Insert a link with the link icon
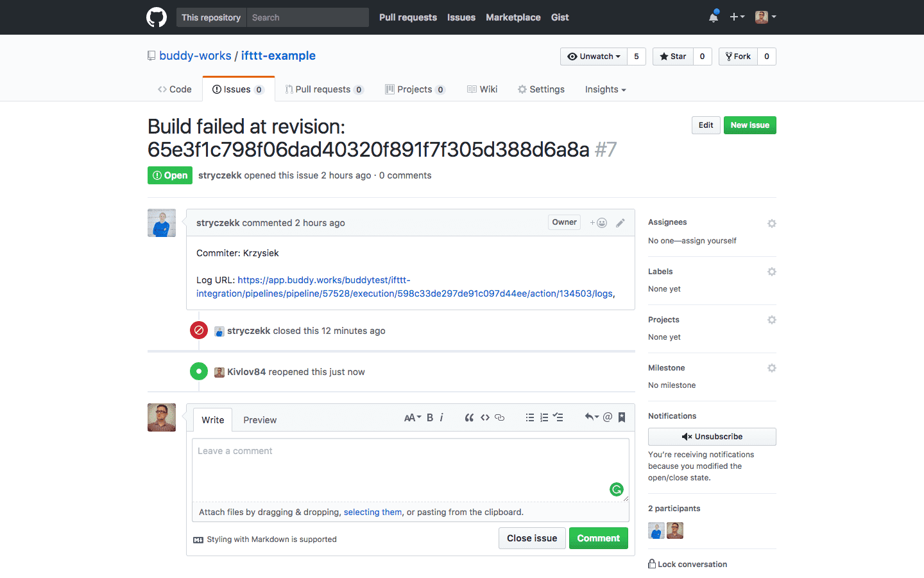The width and height of the screenshot is (924, 578). [x=500, y=417]
